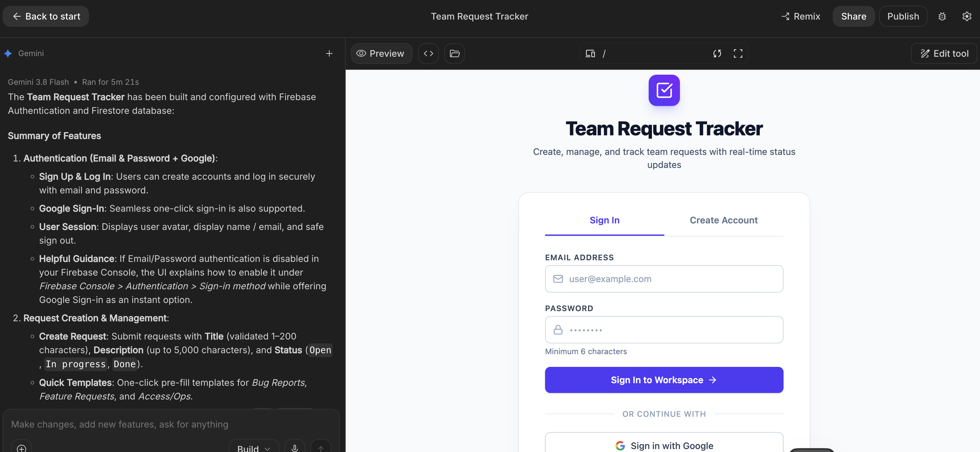The height and width of the screenshot is (452, 980).
Task: Click the email address input field
Action: (x=664, y=279)
